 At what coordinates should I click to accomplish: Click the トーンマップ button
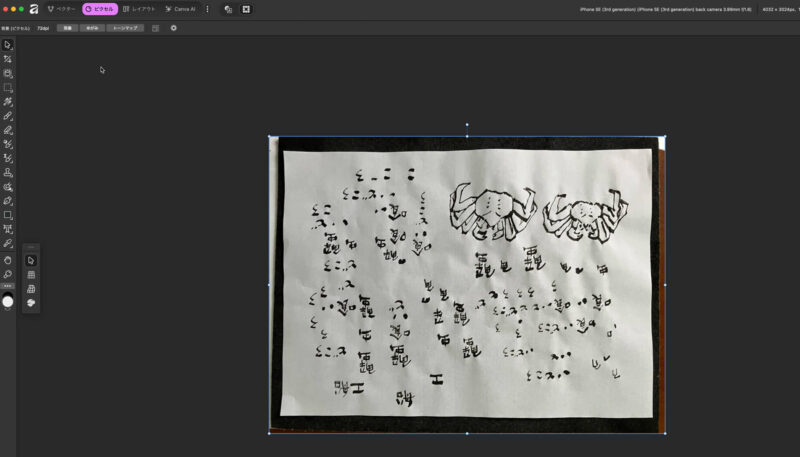pos(125,28)
